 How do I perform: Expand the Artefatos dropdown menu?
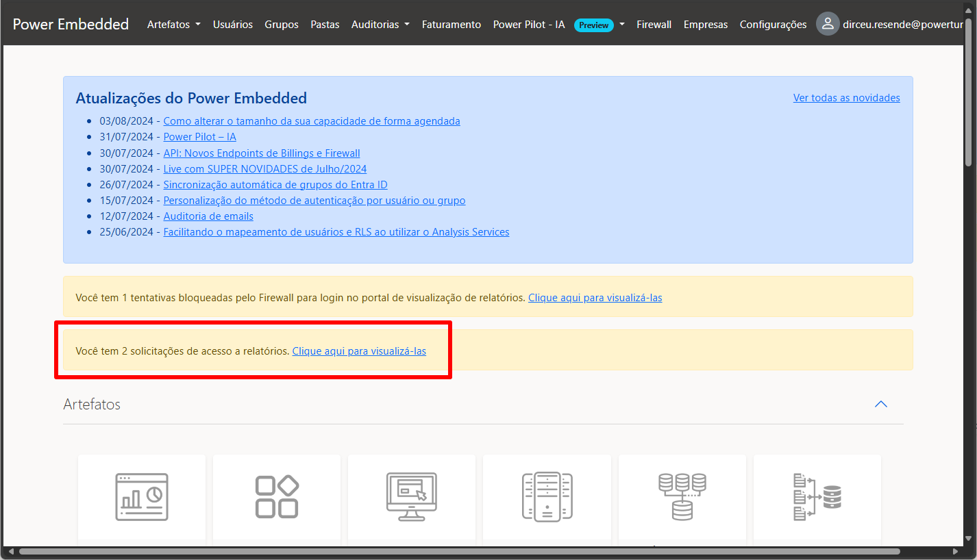[x=173, y=24]
